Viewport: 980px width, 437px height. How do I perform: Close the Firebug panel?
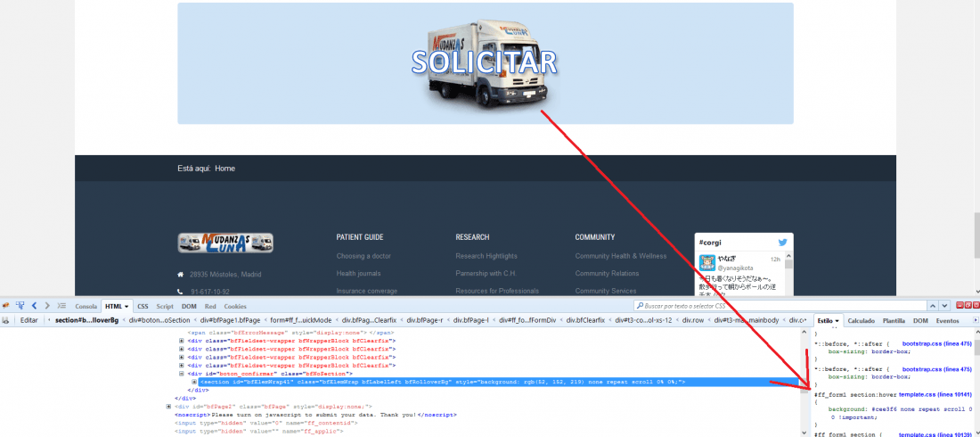coord(976,305)
